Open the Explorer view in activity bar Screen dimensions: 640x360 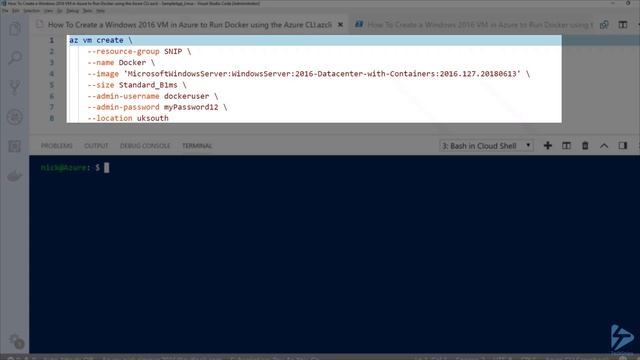(x=15, y=29)
